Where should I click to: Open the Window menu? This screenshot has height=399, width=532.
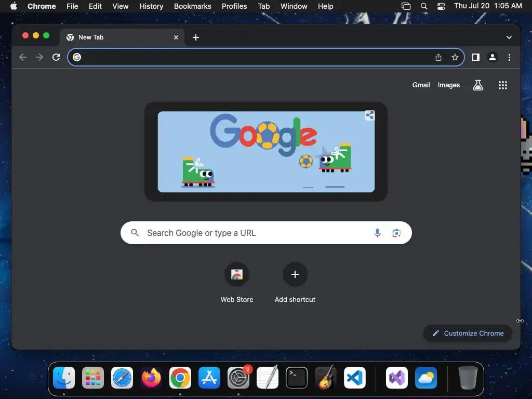pos(294,6)
